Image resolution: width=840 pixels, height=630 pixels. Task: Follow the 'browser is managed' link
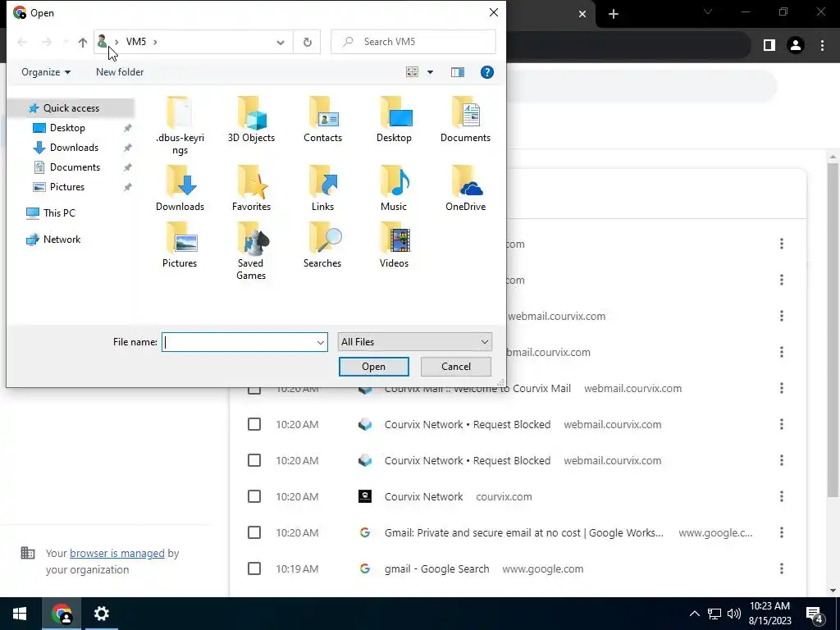(x=116, y=554)
